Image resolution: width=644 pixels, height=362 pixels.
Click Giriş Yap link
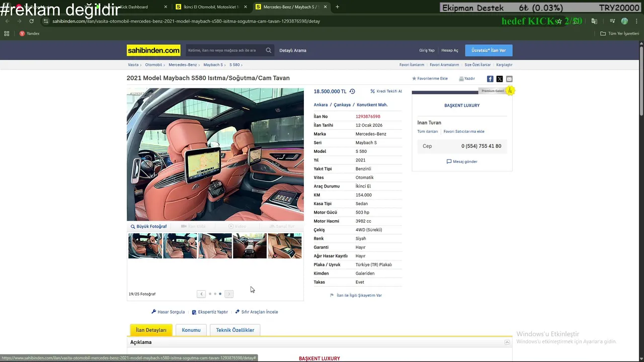click(x=427, y=50)
